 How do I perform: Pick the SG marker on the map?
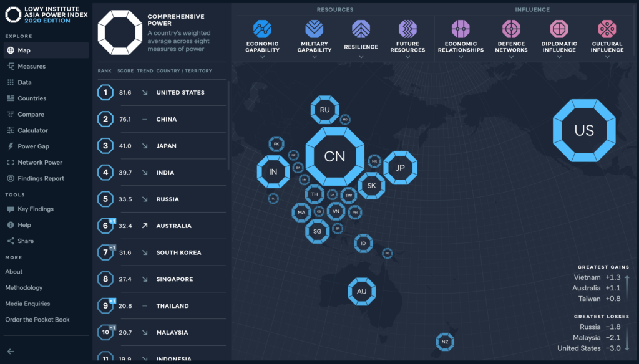pos(317,232)
